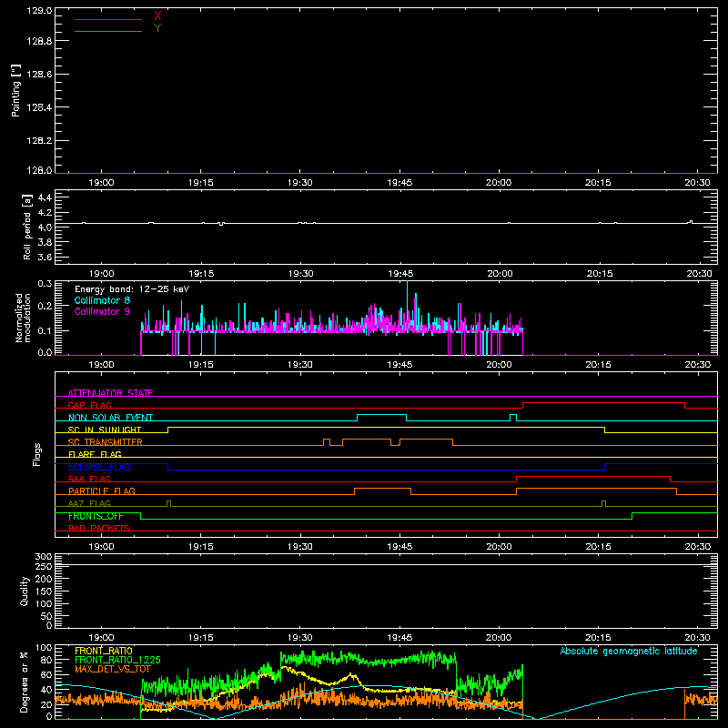Click the blue 'ECLIPSE_FLAG' label
This screenshot has height=728, width=728.
[x=99, y=467]
